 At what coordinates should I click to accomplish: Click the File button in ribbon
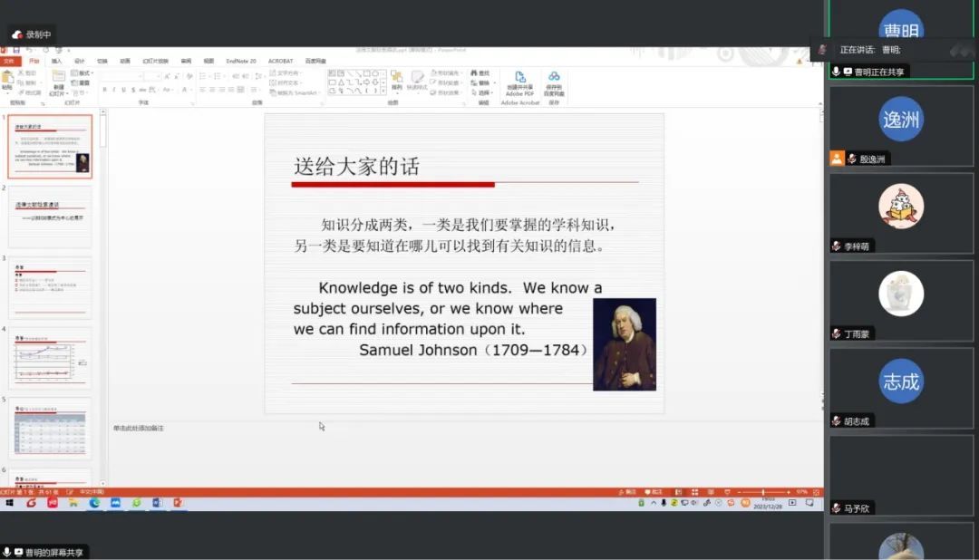click(9, 61)
